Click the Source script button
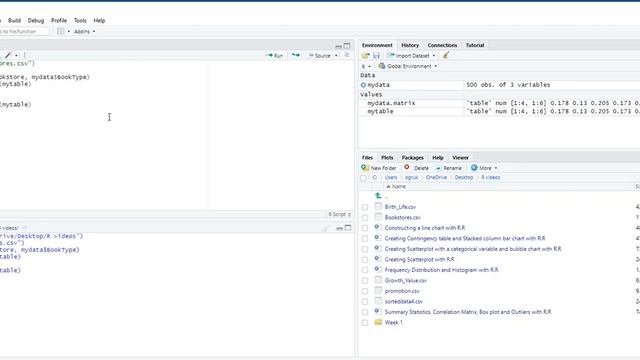Image resolution: width=640 pixels, height=360 pixels. (x=319, y=56)
